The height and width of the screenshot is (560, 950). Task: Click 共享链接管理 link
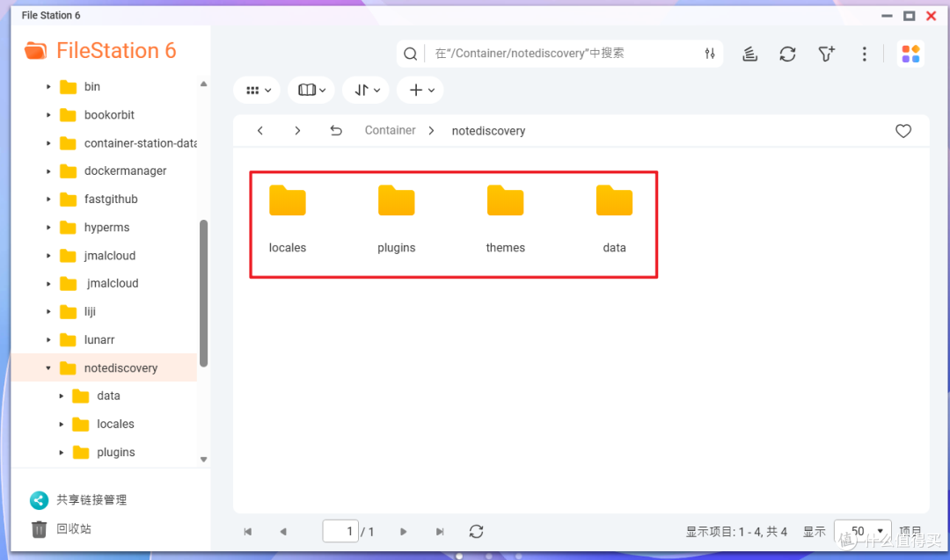[91, 500]
